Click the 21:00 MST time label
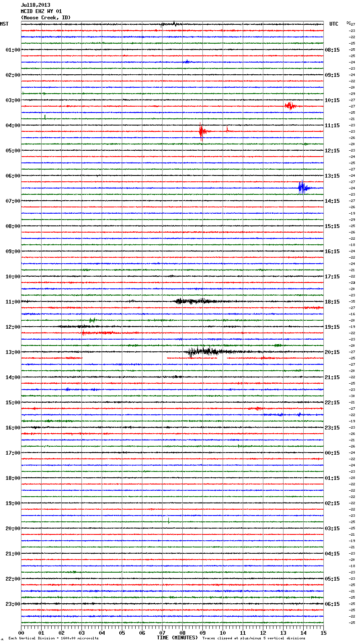 coord(13,554)
